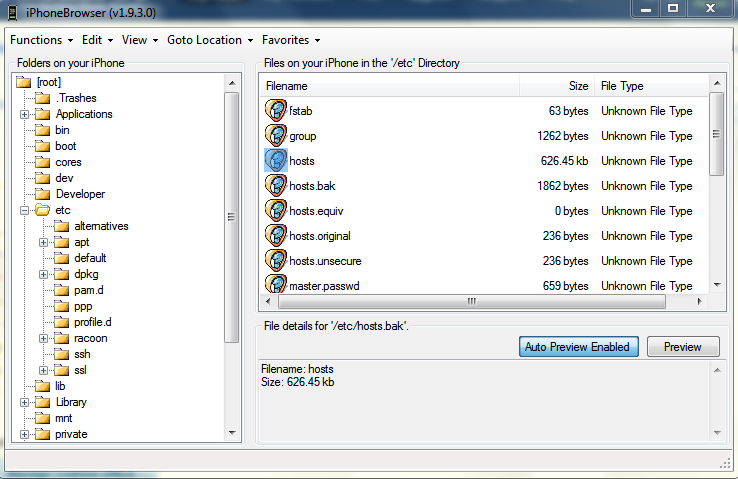Screen dimensions: 738x479
Task: Click the boot folder icon
Action: pos(43,146)
